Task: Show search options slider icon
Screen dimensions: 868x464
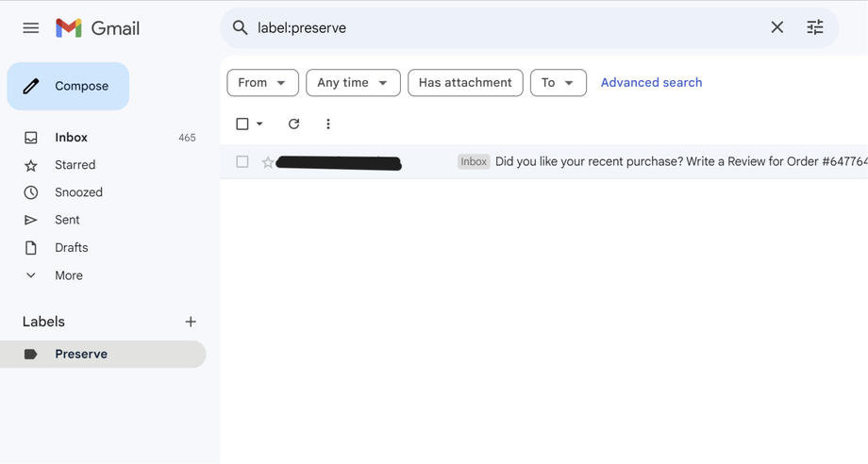Action: tap(815, 27)
